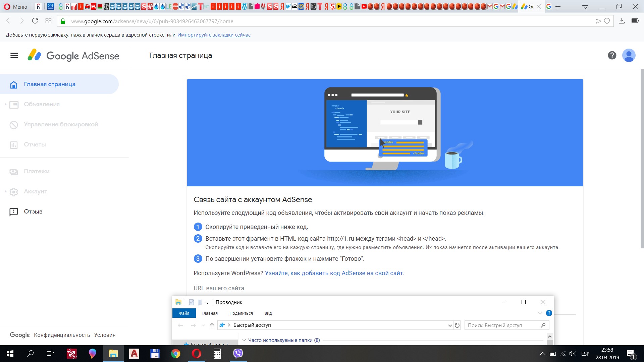Expand the Объявления arrow

pos(5,104)
